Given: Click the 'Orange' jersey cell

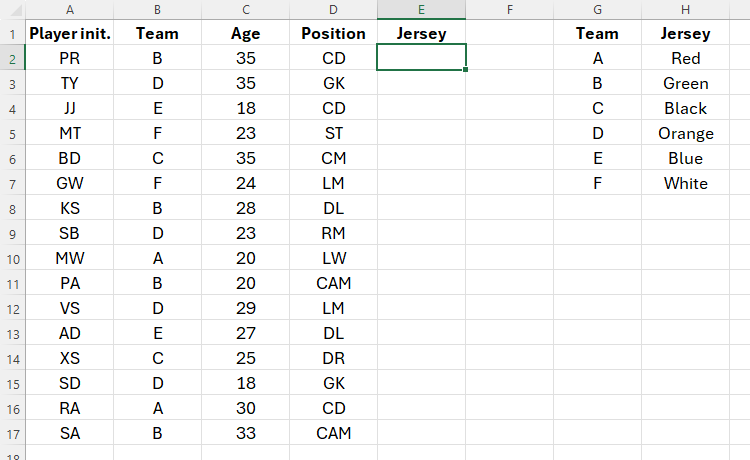Looking at the screenshot, I should point(685,133).
